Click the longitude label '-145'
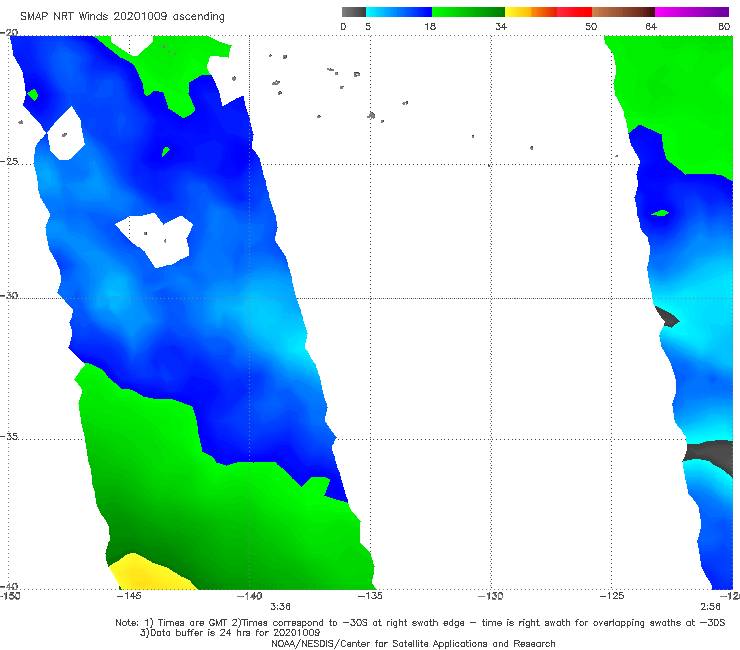Screen dimensions: 740x650 coord(129,596)
